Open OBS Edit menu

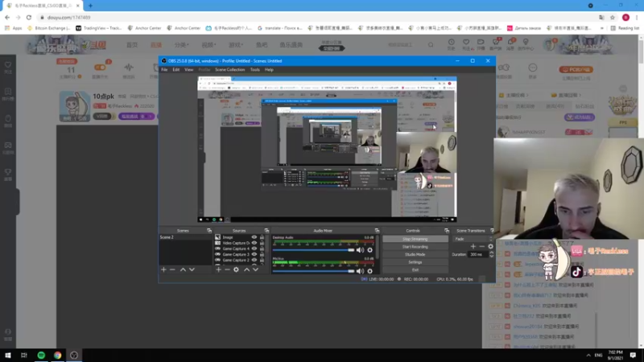pyautogui.click(x=175, y=70)
